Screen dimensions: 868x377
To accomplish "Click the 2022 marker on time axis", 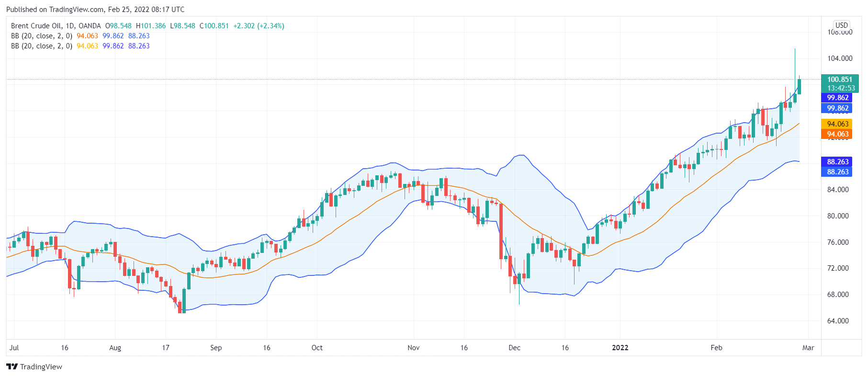I will (x=620, y=348).
